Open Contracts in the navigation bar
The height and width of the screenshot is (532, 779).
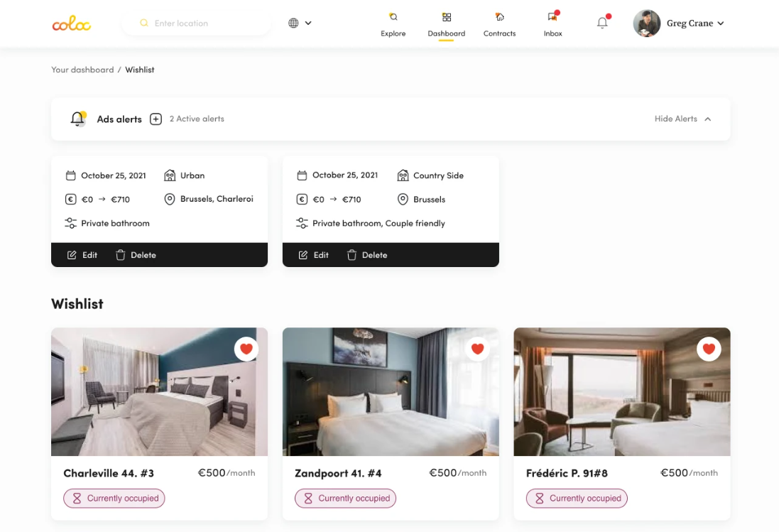[x=499, y=24]
